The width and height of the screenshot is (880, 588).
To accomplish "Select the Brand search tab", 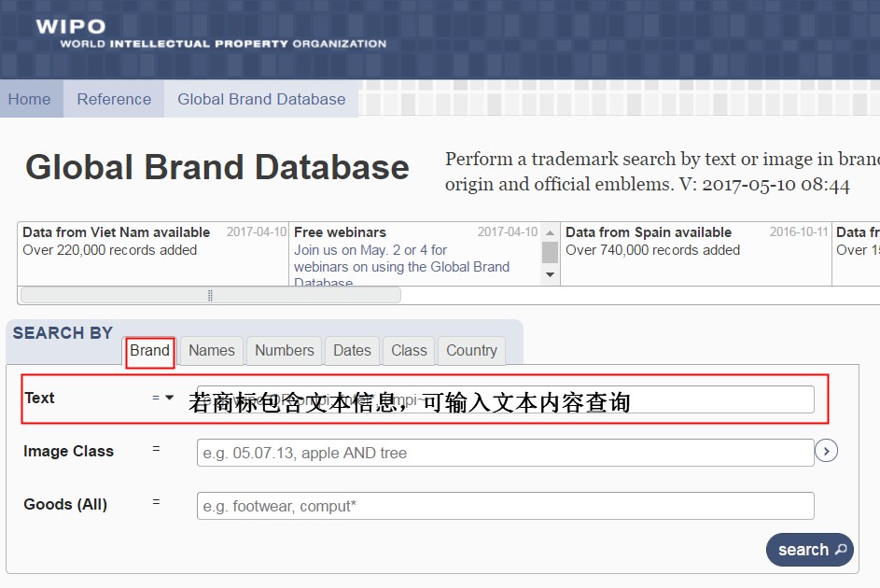I will (150, 351).
